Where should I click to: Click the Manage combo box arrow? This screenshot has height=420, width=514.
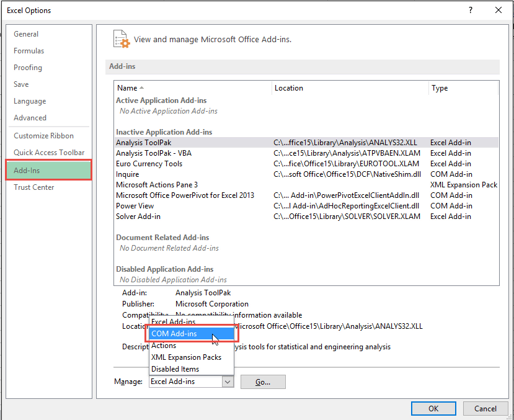coord(228,382)
